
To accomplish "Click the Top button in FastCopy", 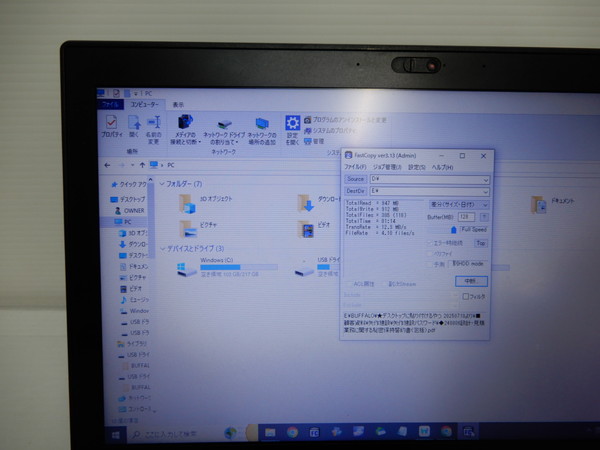I will click(480, 242).
